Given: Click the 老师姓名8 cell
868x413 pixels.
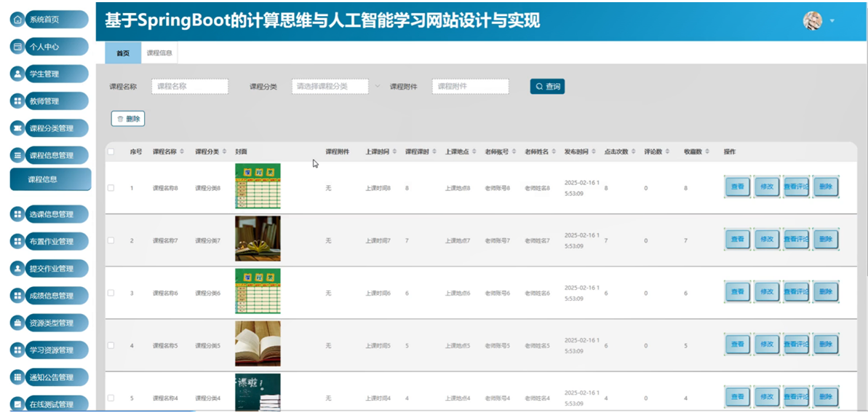Looking at the screenshot, I should (x=538, y=189).
